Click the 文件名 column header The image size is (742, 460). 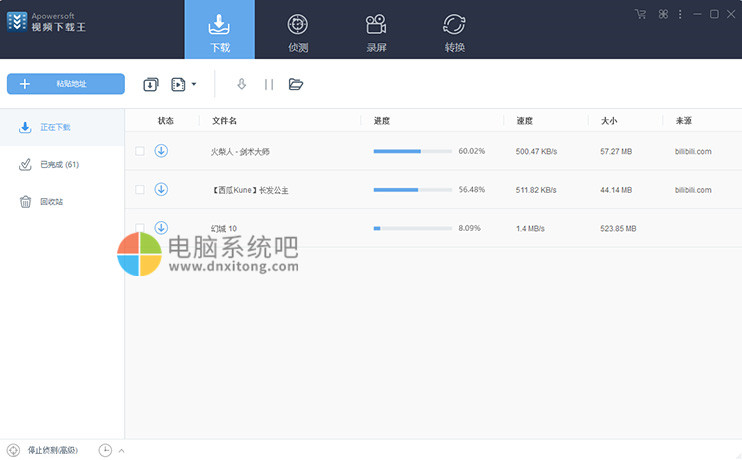click(224, 121)
